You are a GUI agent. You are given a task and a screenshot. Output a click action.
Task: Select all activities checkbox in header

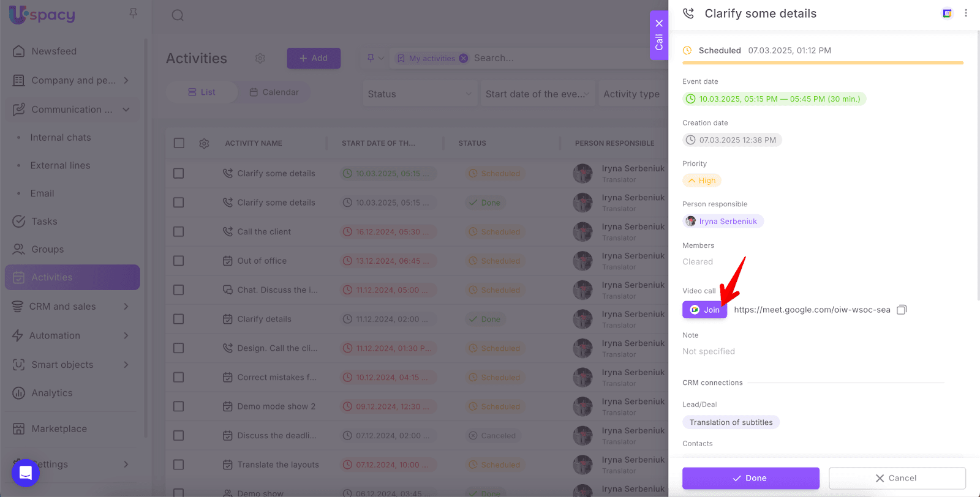[x=179, y=143]
